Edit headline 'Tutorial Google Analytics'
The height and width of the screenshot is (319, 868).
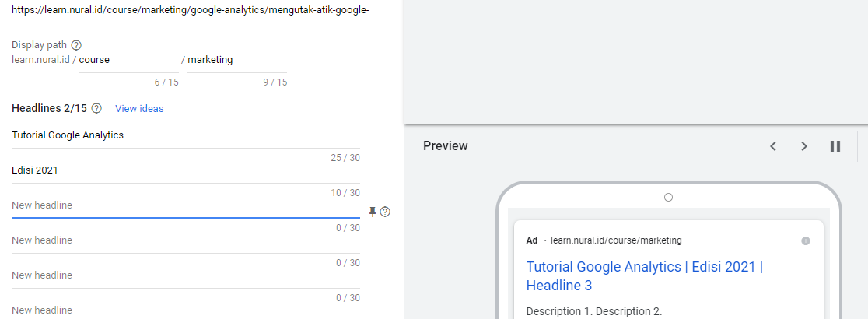185,135
